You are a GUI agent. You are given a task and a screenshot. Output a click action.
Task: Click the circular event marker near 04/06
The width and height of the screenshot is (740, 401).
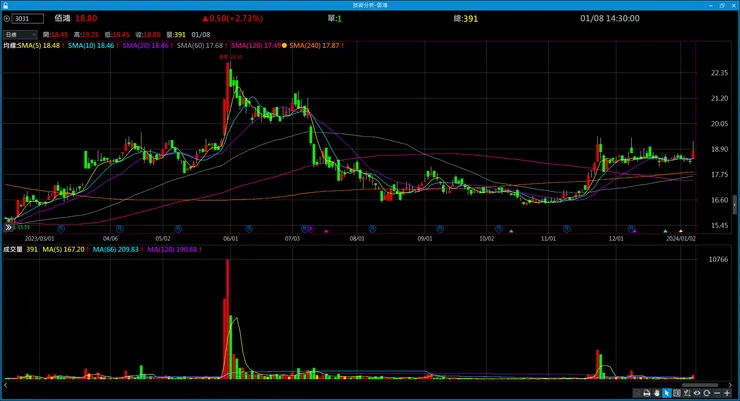coord(119,229)
